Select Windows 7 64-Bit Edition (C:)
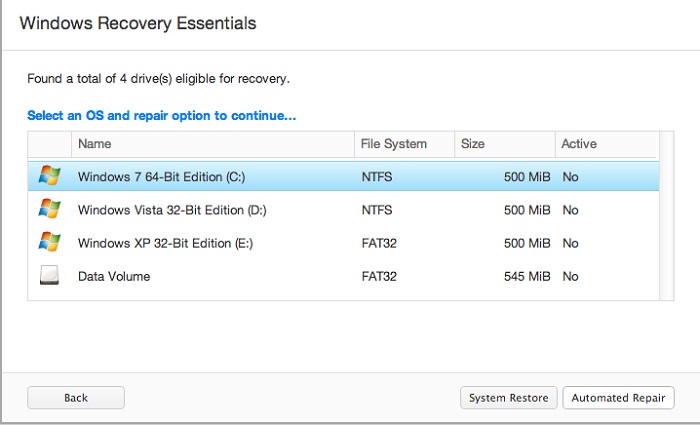 click(x=161, y=177)
